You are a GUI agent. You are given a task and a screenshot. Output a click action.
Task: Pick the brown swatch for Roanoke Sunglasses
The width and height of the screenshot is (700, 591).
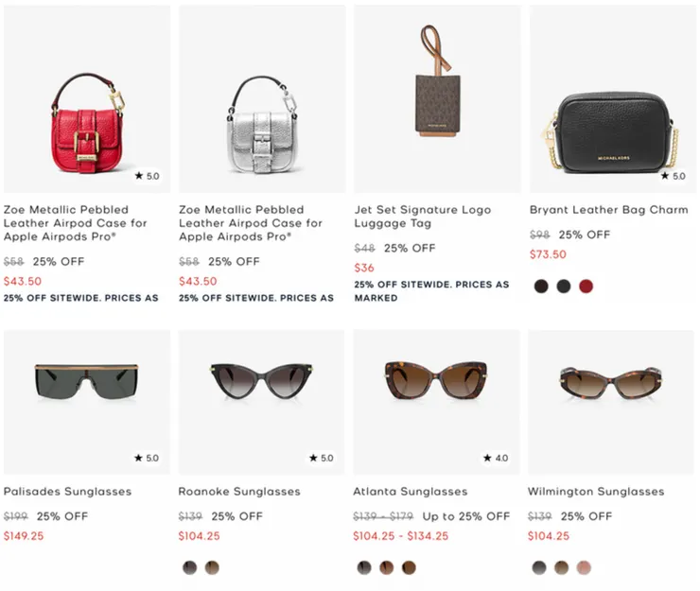(212, 567)
